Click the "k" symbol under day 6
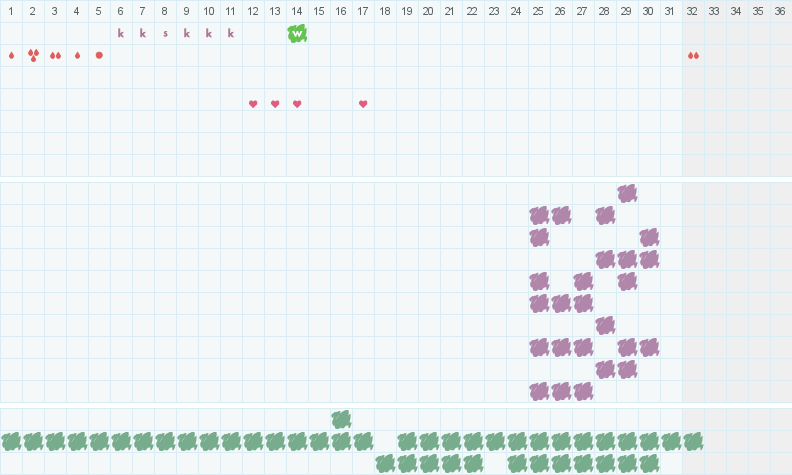Viewport: 792px width, 475px height. 121,33
